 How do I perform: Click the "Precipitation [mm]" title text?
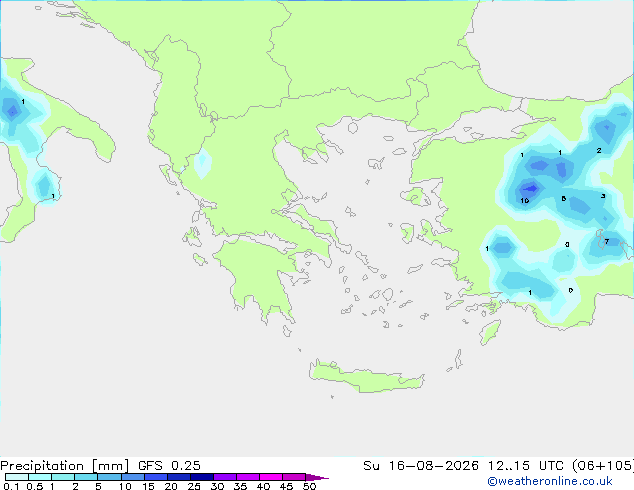coord(65,466)
